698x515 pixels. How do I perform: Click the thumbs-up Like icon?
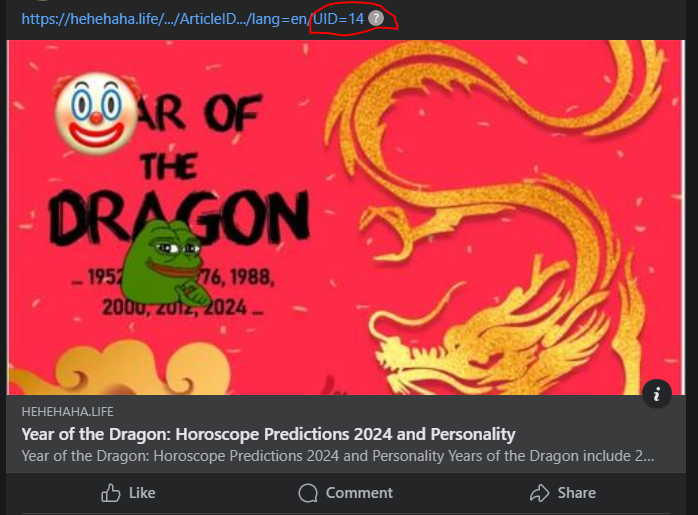coord(110,493)
